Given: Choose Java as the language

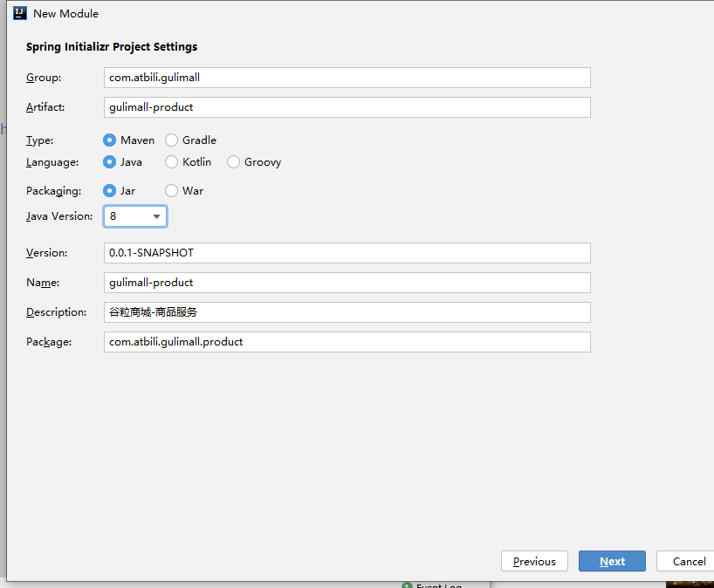Looking at the screenshot, I should pos(109,162).
